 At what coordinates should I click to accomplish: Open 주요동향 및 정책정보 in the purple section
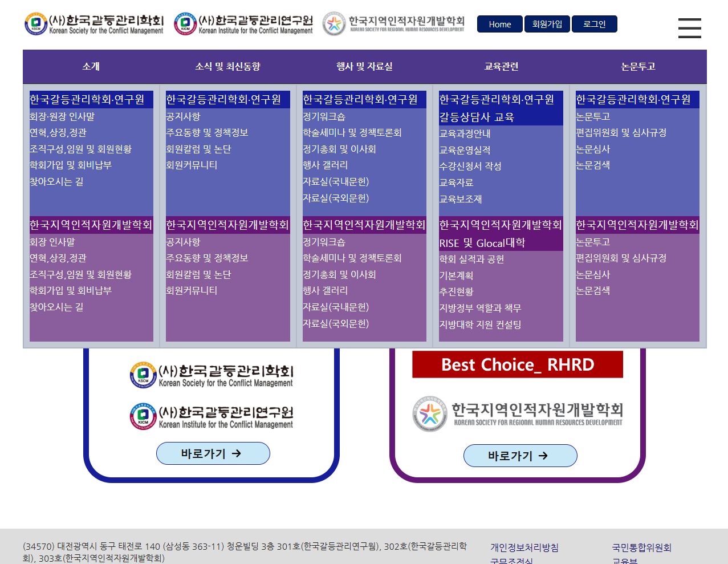(x=207, y=258)
